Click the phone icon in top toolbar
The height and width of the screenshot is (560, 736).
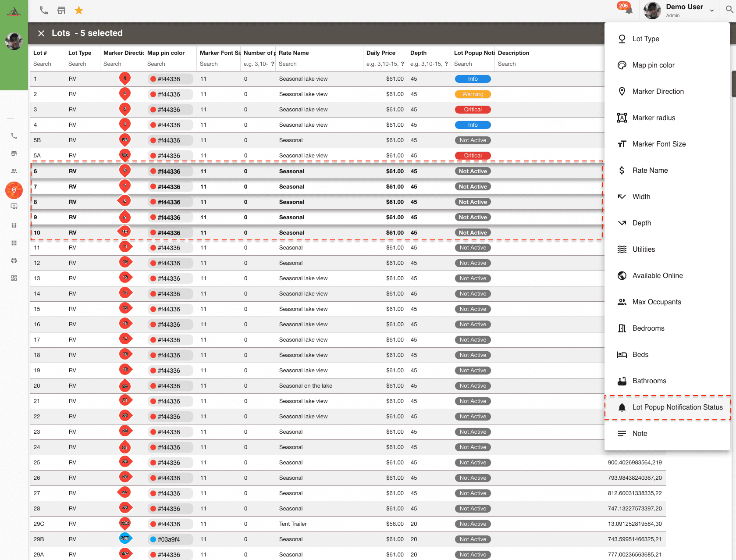click(x=43, y=10)
